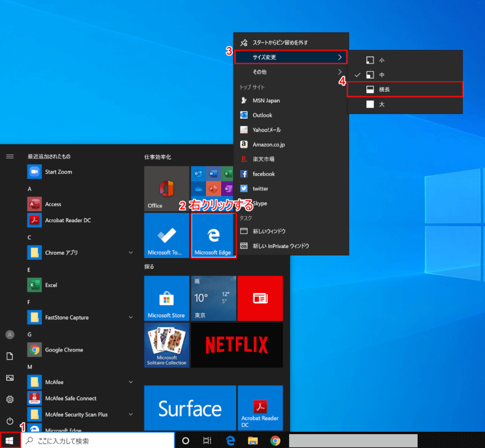
Task: Open Amazon.co.jp top site
Action: 291,144
